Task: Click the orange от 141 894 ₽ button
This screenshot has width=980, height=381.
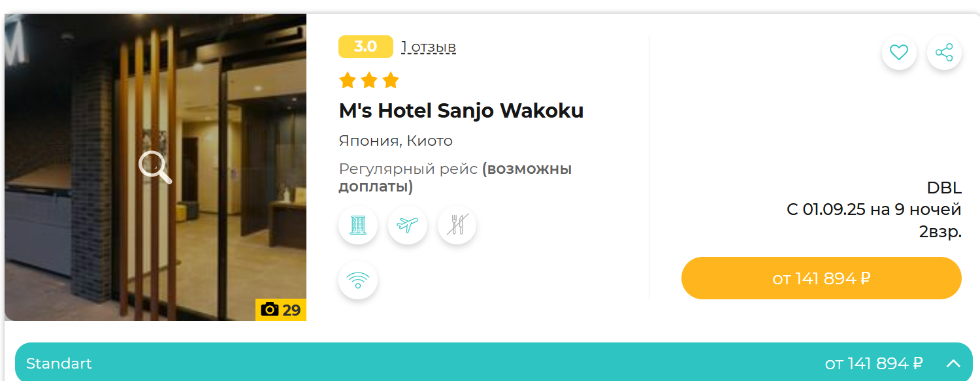Action: click(821, 278)
